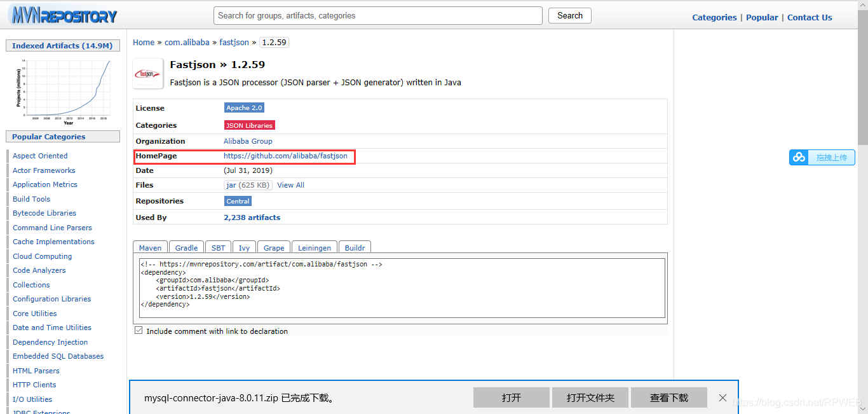Open Collections category
This screenshot has width=868, height=414.
(x=31, y=285)
